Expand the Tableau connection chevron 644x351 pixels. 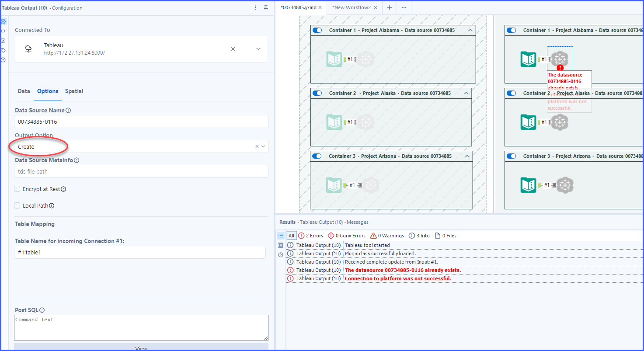[258, 49]
